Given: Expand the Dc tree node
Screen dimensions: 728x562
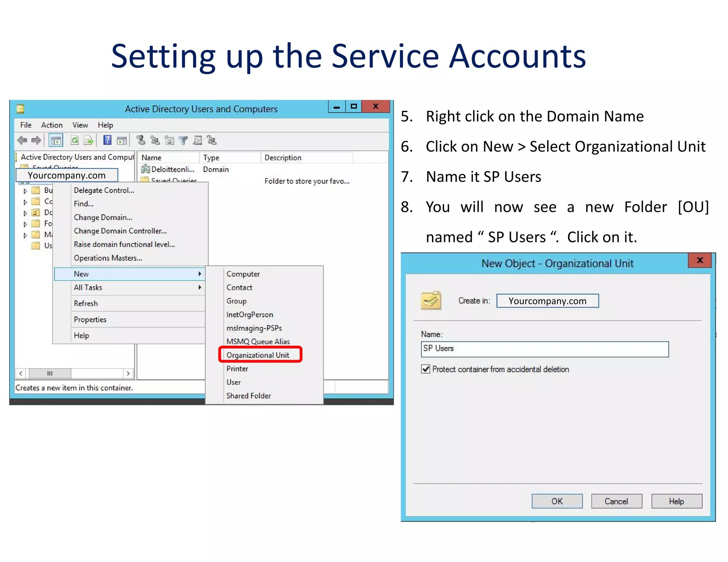Looking at the screenshot, I should point(25,213).
